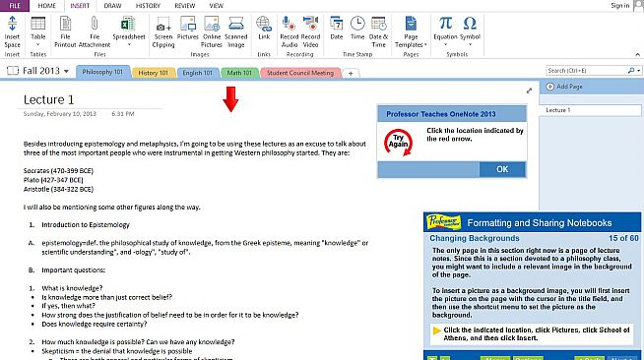644x360 pixels.
Task: Expand the Symbol dropdown arrow
Action: click(x=470, y=44)
